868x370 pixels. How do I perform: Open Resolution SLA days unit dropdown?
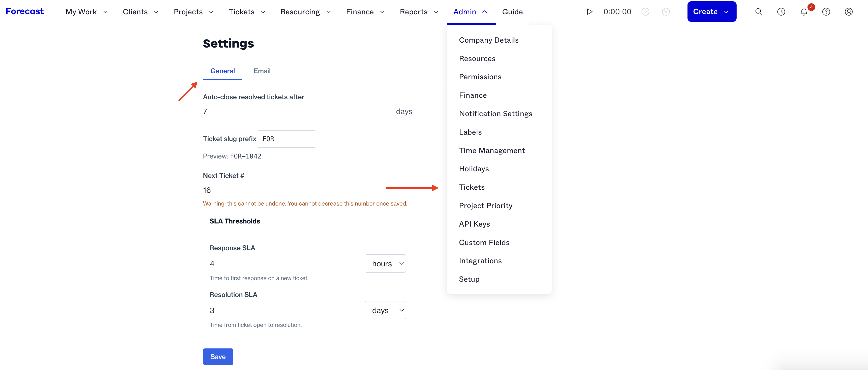[385, 311]
